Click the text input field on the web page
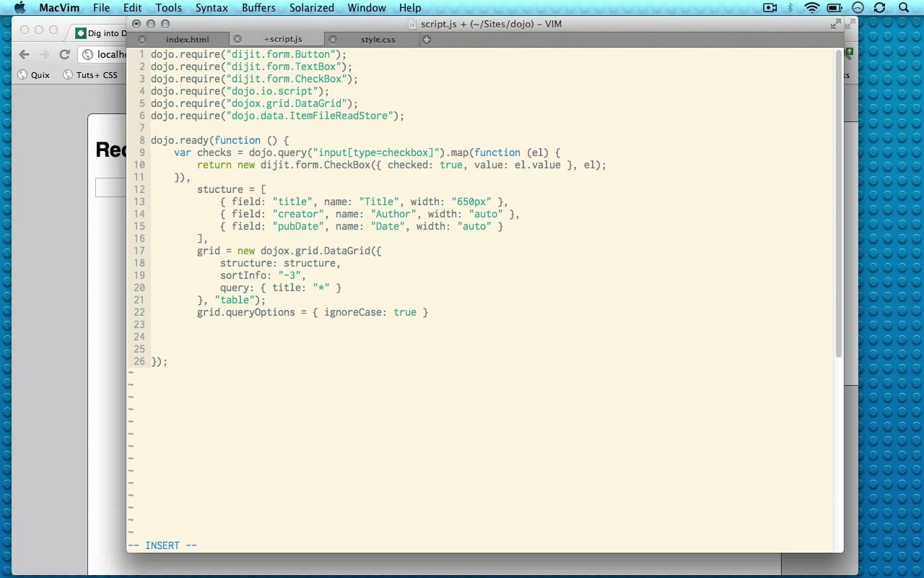This screenshot has width=924, height=578. click(110, 187)
